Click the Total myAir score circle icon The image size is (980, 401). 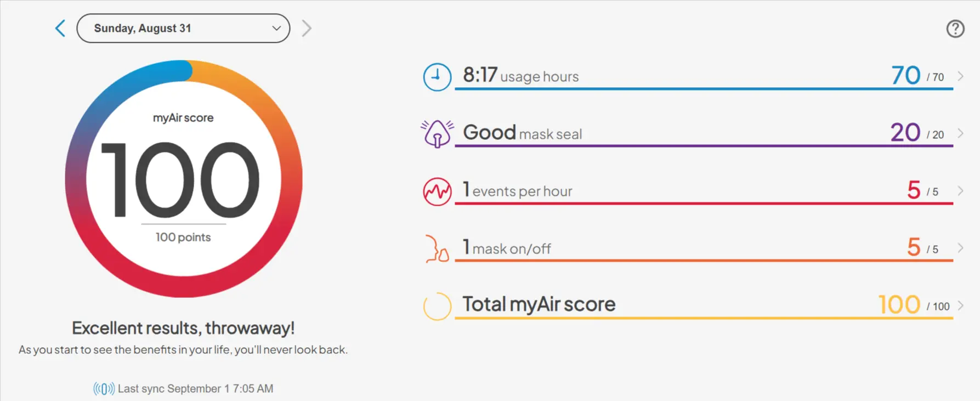coord(437,306)
